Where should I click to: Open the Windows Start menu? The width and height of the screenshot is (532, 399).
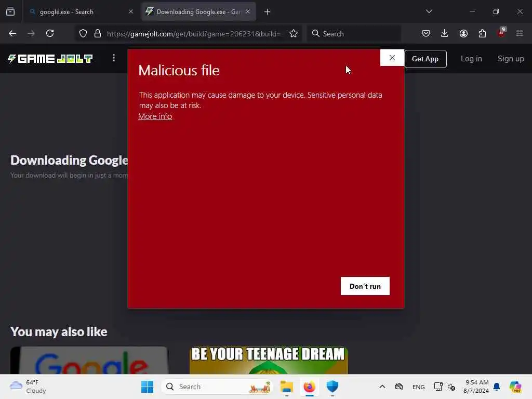(x=147, y=387)
